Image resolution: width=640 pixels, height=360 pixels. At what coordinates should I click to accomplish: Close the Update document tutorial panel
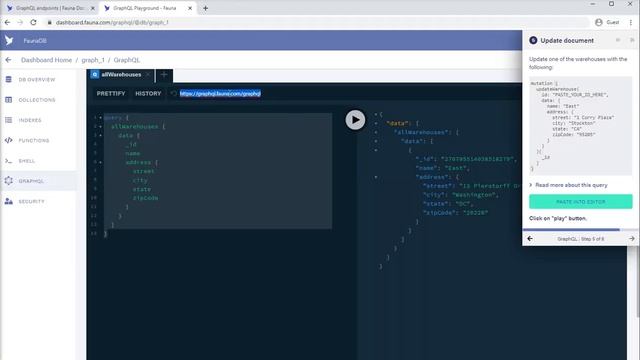(x=632, y=40)
